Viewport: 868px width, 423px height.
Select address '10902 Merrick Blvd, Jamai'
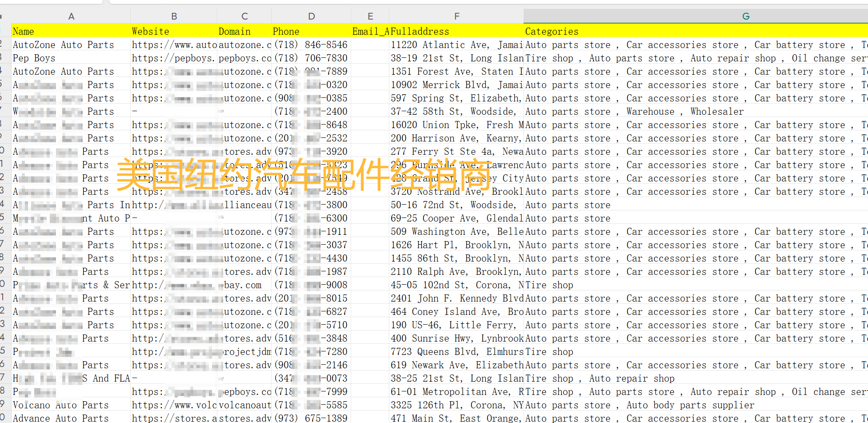tap(456, 85)
